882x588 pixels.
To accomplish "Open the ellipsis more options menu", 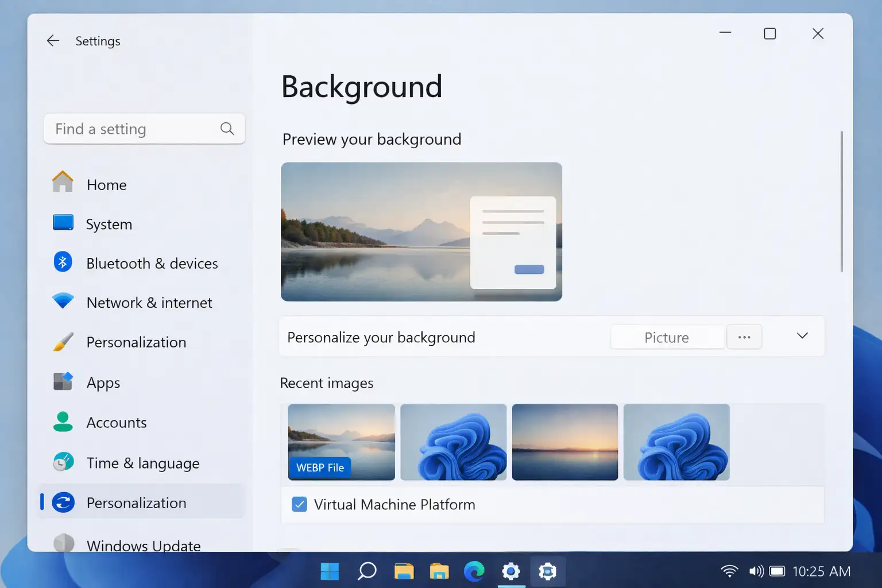I will 744,336.
